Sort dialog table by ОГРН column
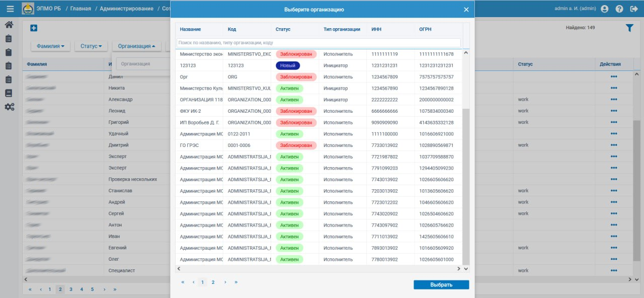 425,29
